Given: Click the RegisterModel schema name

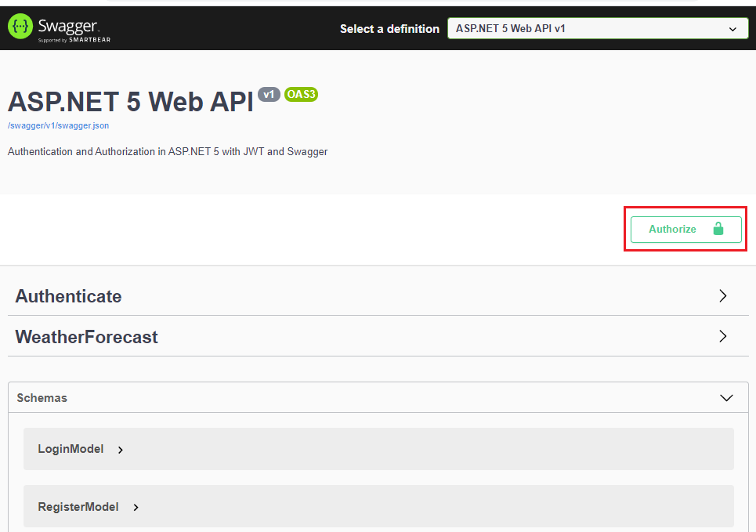Looking at the screenshot, I should 78,507.
